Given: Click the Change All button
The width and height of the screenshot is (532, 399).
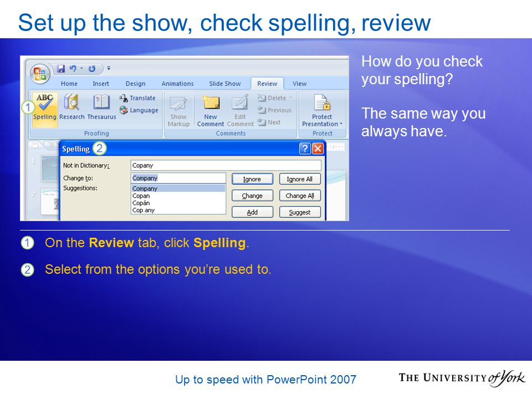Looking at the screenshot, I should click(x=300, y=196).
